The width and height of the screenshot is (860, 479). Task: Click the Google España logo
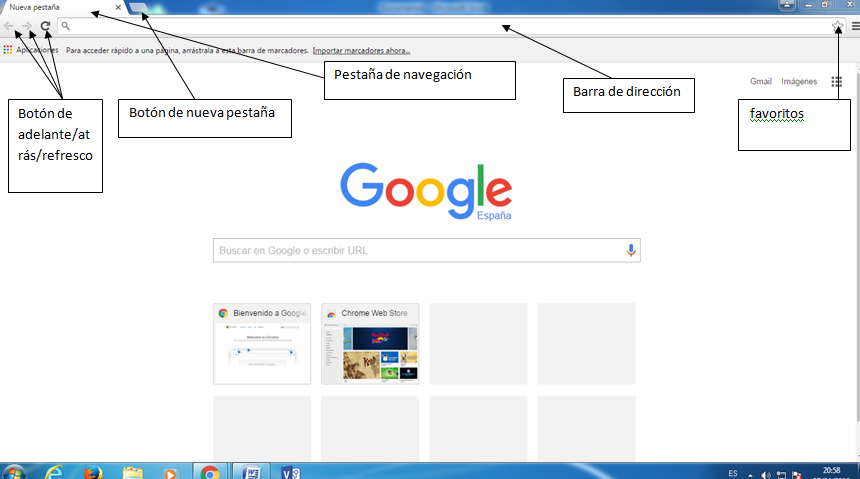426,191
